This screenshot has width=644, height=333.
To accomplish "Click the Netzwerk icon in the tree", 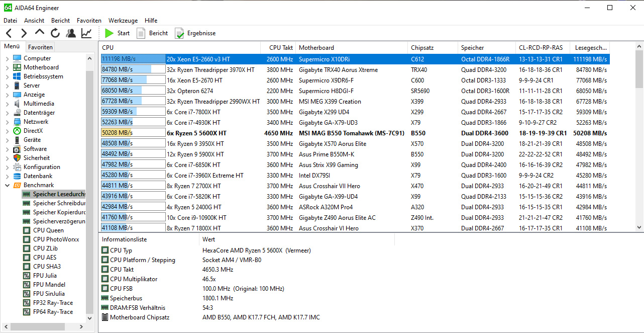I will click(17, 122).
